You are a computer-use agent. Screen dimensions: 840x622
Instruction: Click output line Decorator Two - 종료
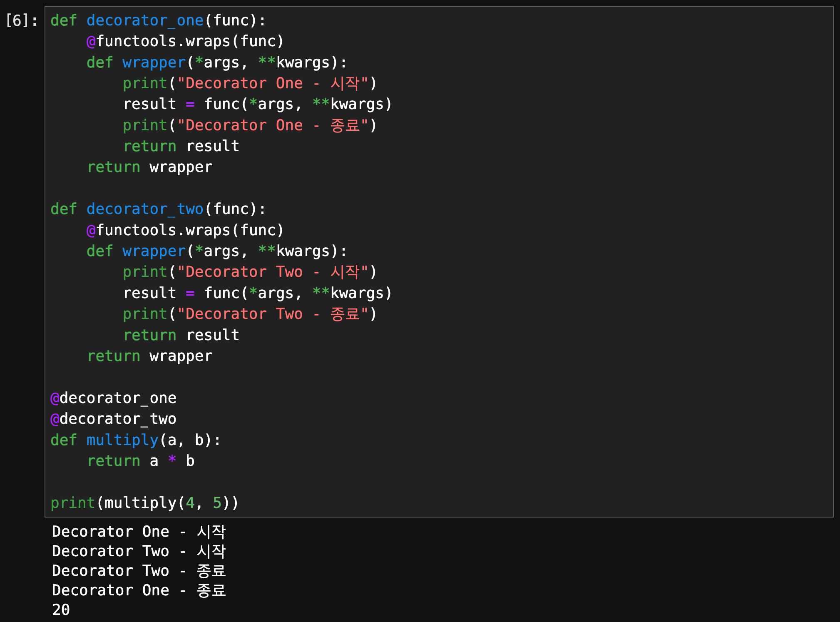coord(139,571)
